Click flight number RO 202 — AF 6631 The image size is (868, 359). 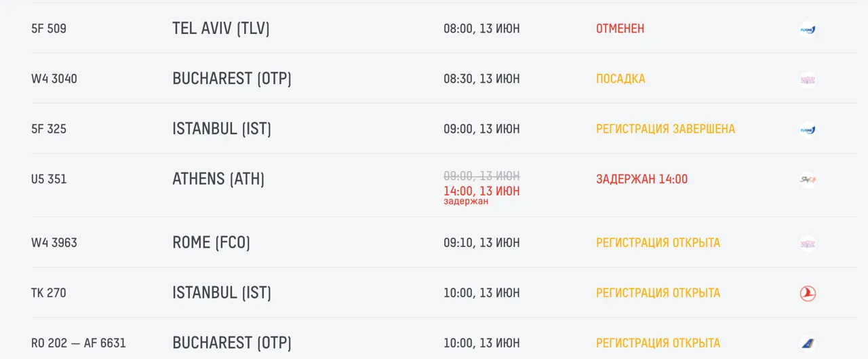(x=79, y=343)
